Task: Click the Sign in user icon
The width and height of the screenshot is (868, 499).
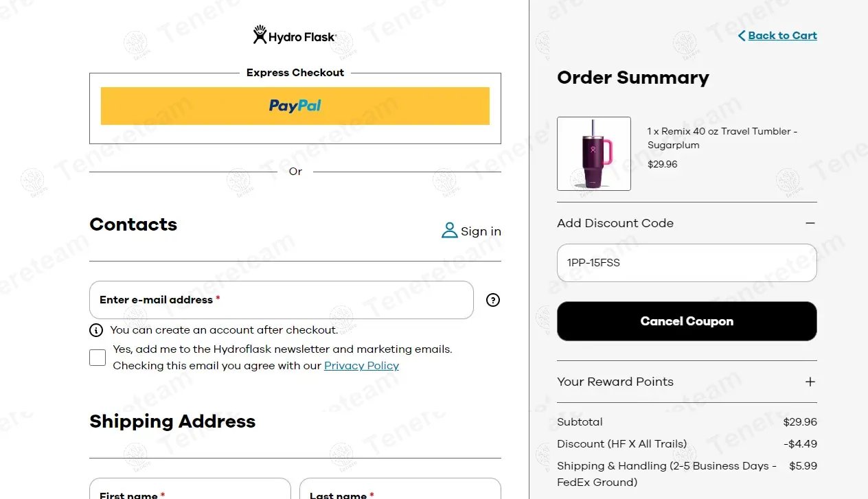Action: pyautogui.click(x=450, y=231)
